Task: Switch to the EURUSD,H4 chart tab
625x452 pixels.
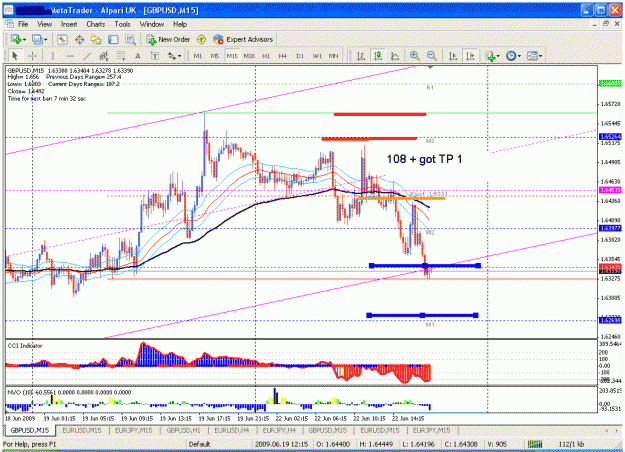Action: tap(232, 431)
